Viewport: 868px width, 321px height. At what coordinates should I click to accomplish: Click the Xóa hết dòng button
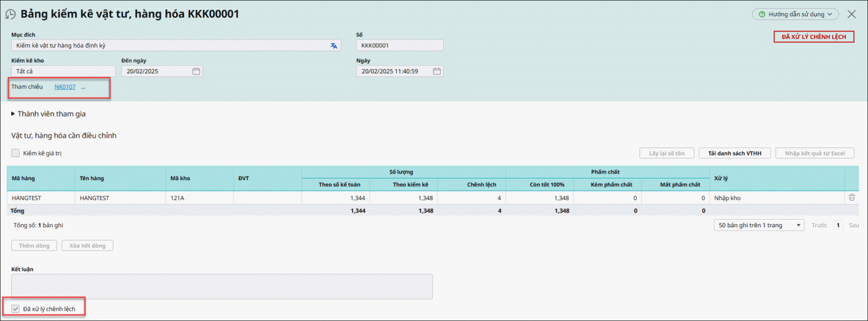coord(87,246)
